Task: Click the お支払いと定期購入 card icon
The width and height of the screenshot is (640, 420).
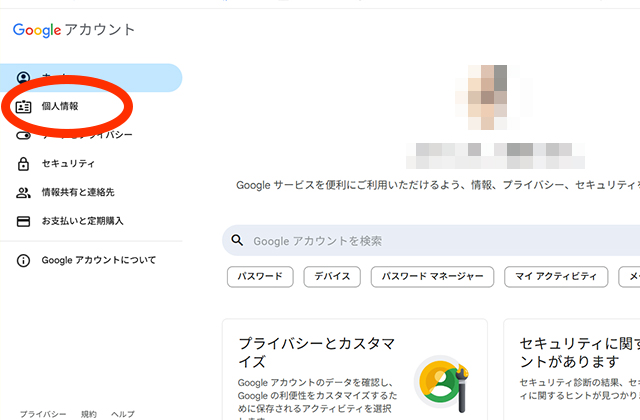Action: (23, 221)
